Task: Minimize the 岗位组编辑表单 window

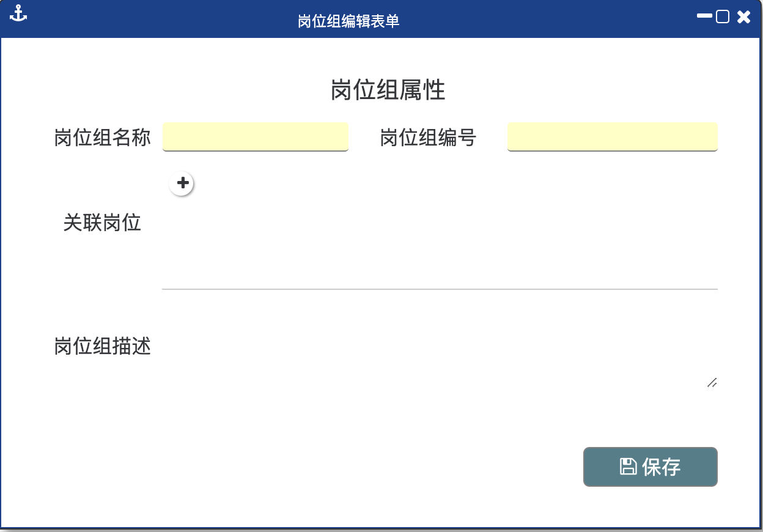Action: coord(704,17)
